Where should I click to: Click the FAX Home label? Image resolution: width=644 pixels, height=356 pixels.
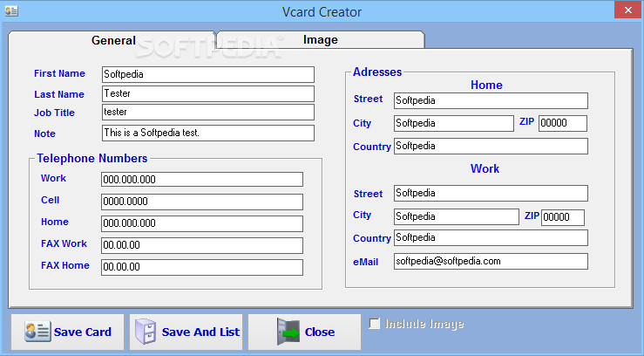pyautogui.click(x=65, y=265)
